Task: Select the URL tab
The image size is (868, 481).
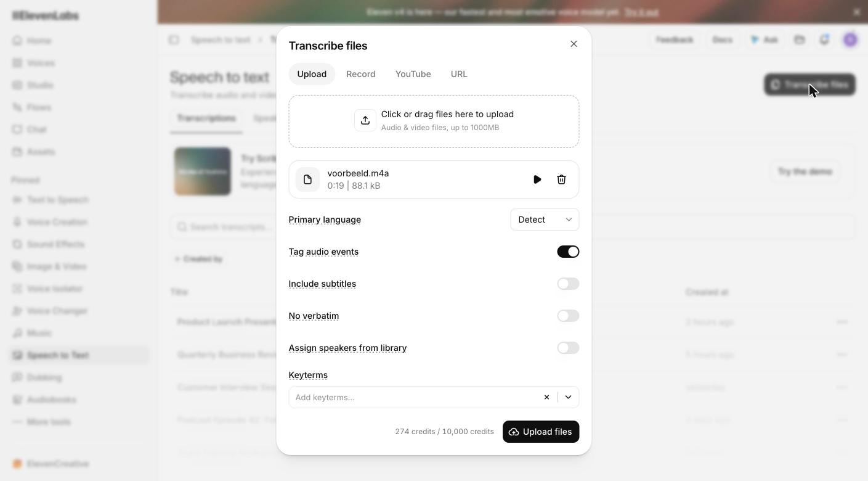Action: pos(459,74)
